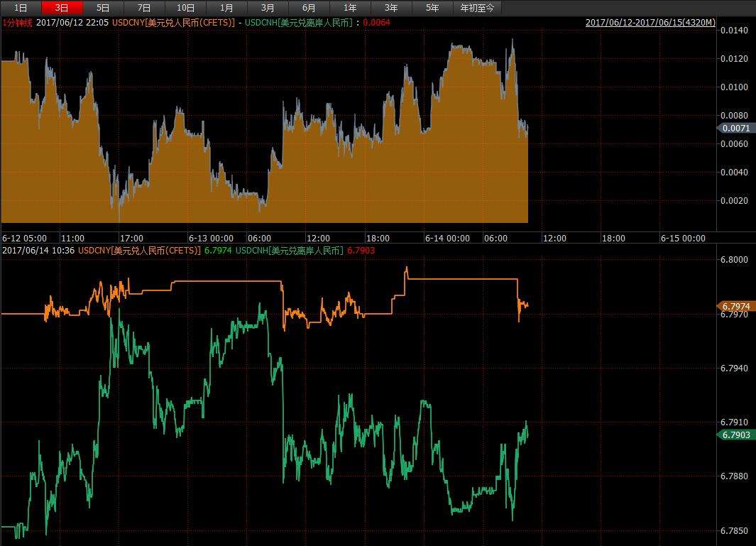Click the 0.0071 spread value marker
The image size is (756, 546).
(x=734, y=129)
